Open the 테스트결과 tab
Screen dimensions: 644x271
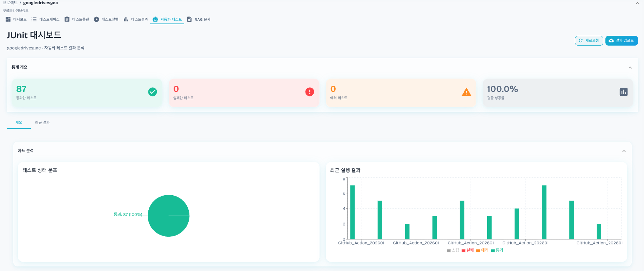pyautogui.click(x=136, y=19)
